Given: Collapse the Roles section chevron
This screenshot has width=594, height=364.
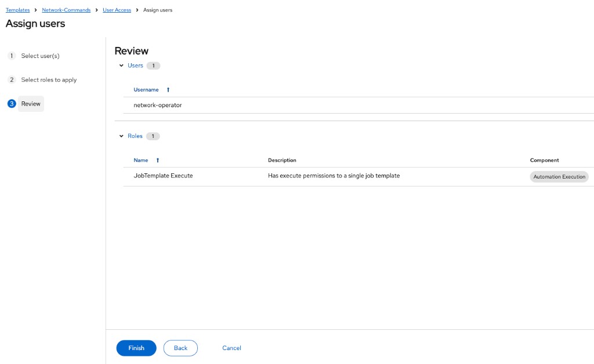Looking at the screenshot, I should [x=121, y=136].
